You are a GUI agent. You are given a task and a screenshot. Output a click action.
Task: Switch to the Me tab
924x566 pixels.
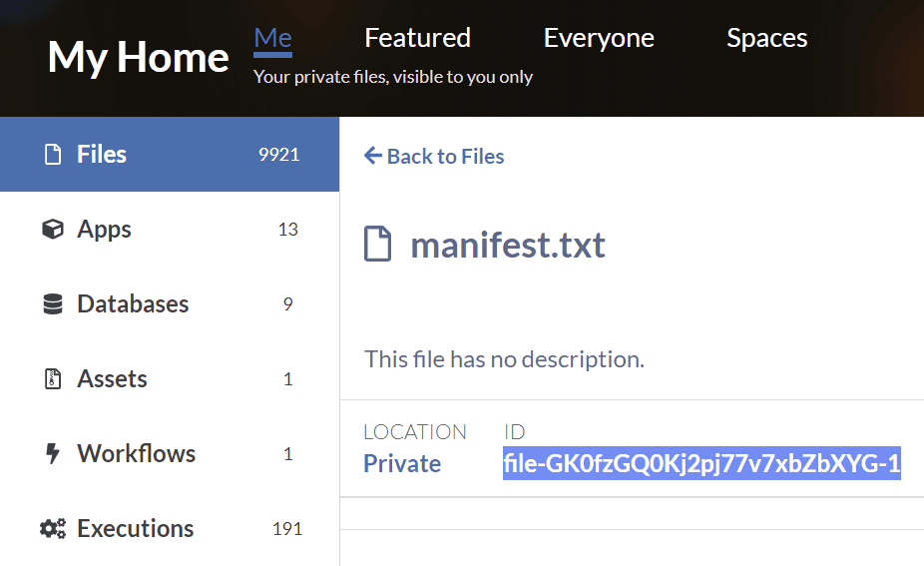272,39
